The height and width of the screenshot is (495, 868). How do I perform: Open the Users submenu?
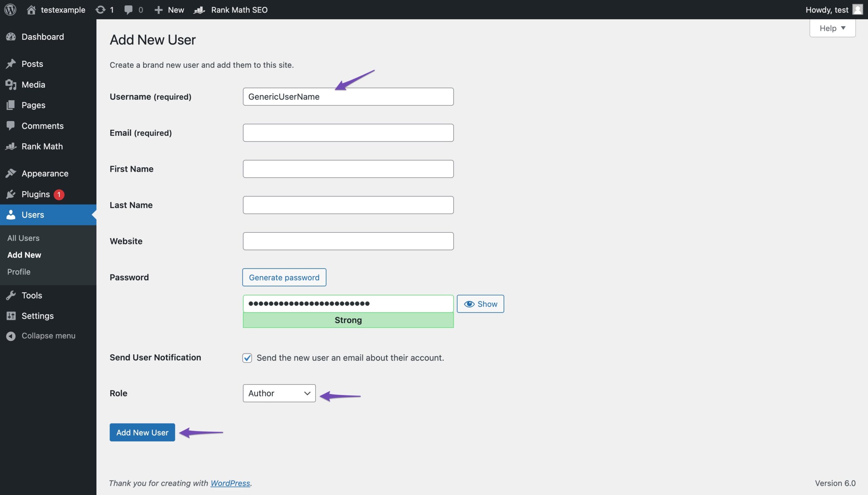(32, 214)
